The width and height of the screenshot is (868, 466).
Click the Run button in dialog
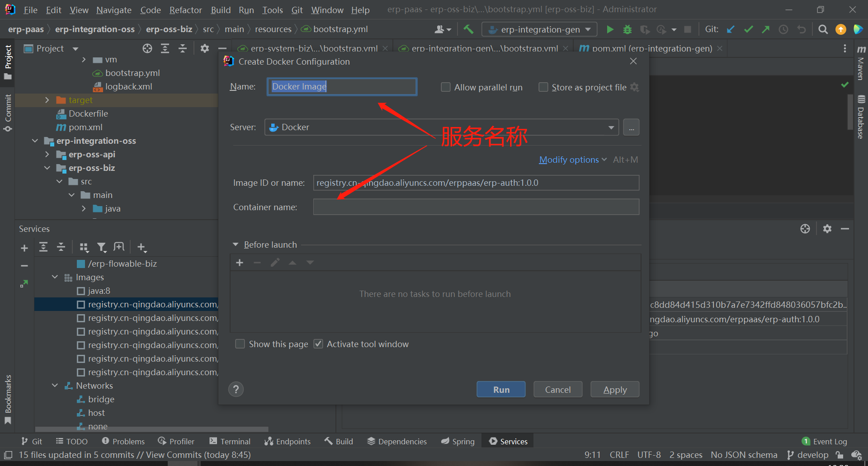pos(501,389)
